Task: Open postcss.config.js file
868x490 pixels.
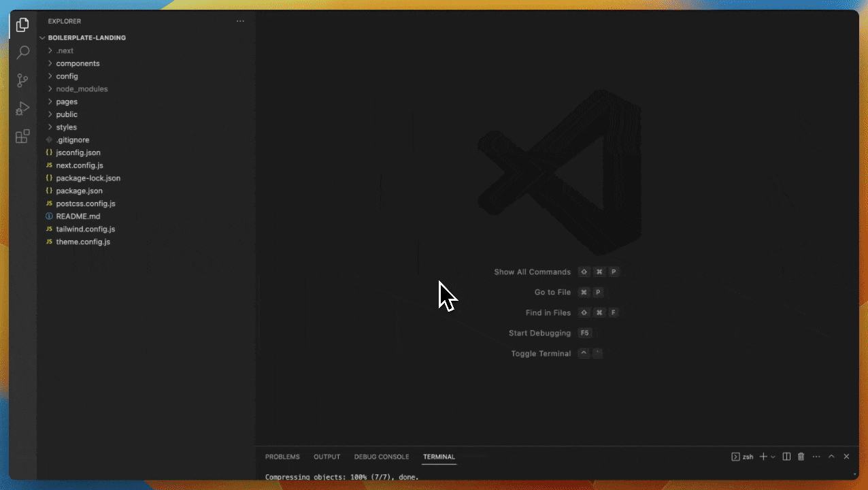Action: pos(86,203)
